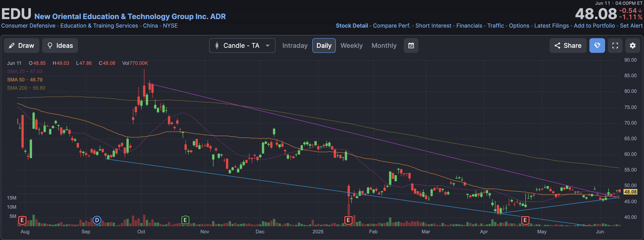Click the EDU ticker symbol

pos(16,14)
